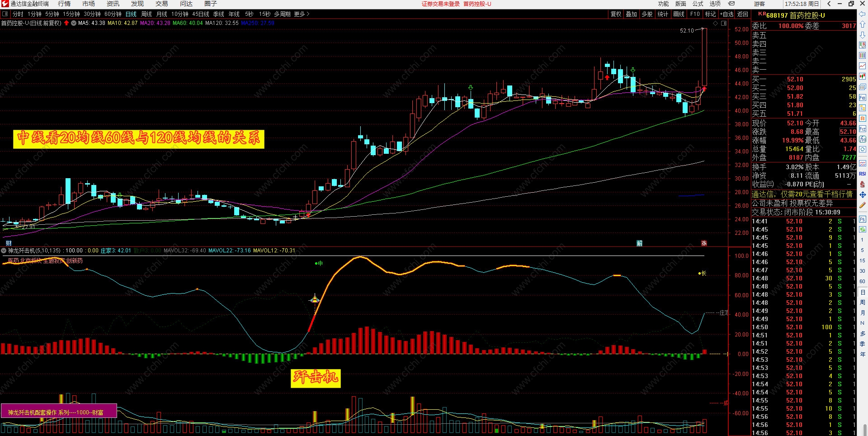Switch to 15分钟 period tab
This screenshot has width=868, height=436.
coord(71,14)
